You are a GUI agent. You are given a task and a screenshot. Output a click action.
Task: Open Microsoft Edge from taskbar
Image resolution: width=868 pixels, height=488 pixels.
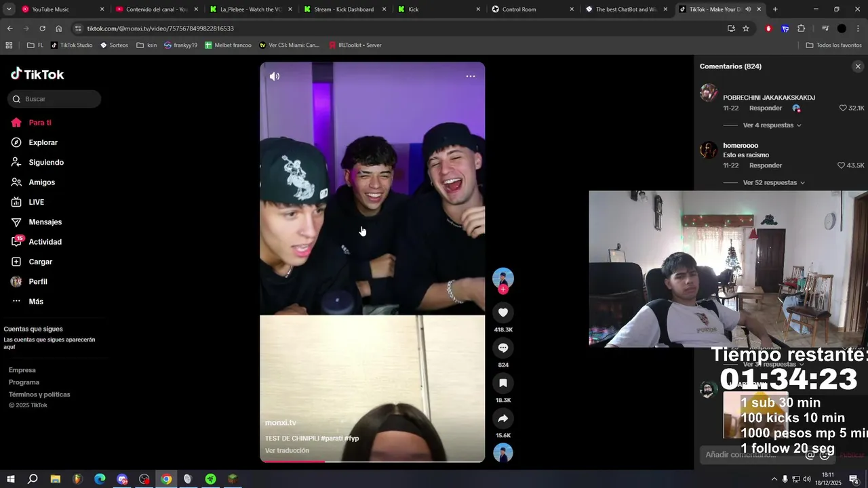[100, 479]
